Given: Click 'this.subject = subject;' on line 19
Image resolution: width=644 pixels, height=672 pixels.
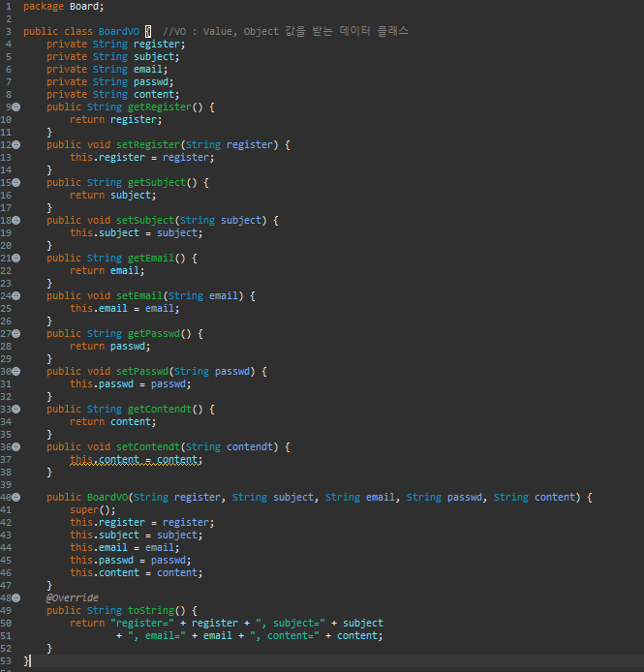Looking at the screenshot, I should pyautogui.click(x=136, y=233).
